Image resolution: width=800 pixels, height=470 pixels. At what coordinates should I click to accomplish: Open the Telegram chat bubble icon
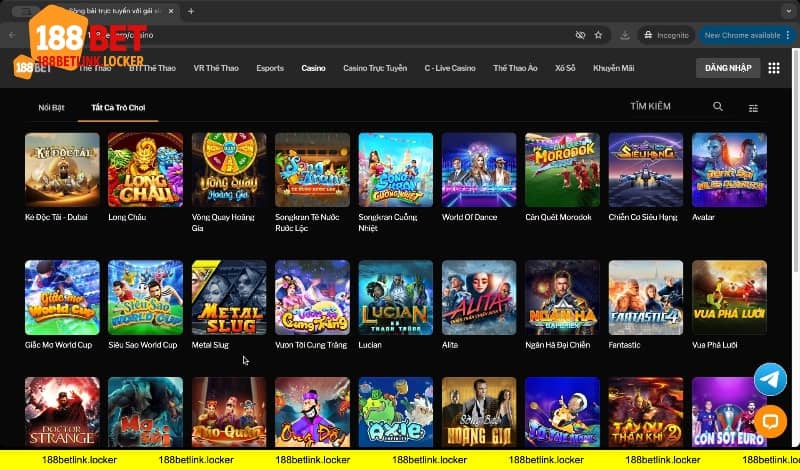coord(770,379)
